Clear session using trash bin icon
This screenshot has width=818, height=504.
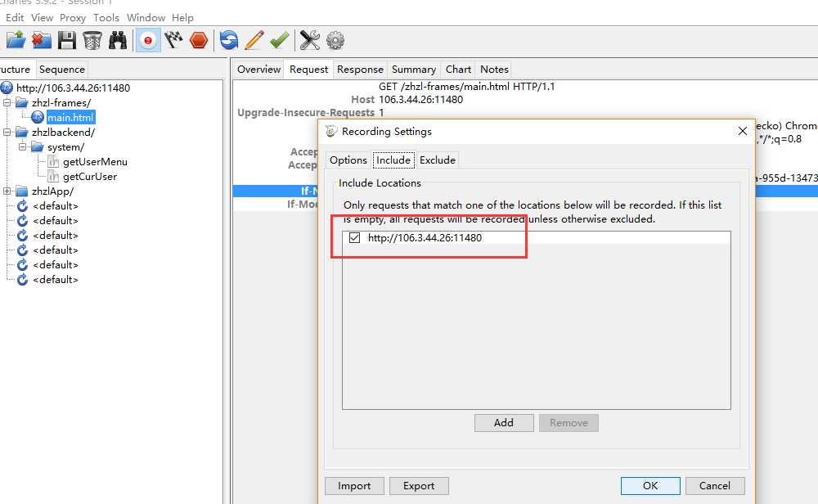pyautogui.click(x=92, y=40)
